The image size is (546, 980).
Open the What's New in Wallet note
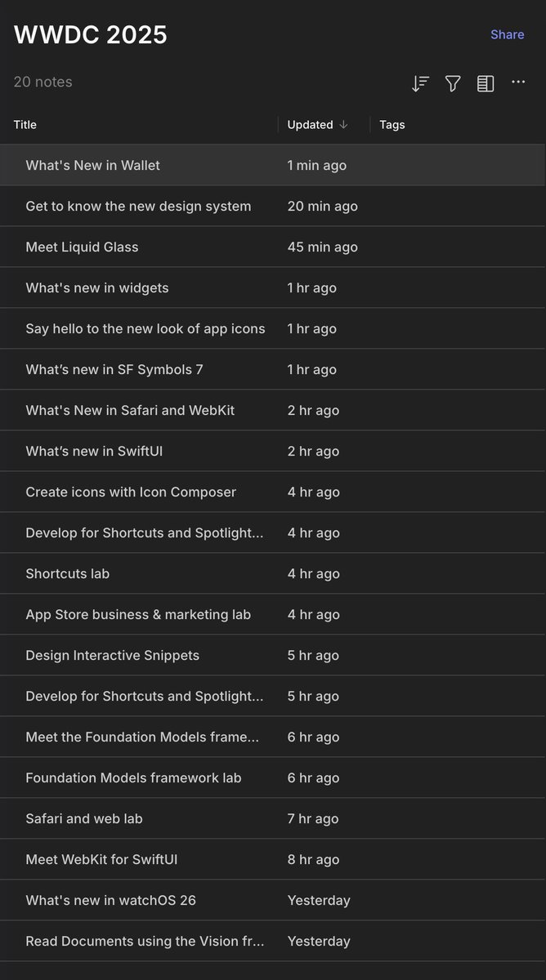273,165
